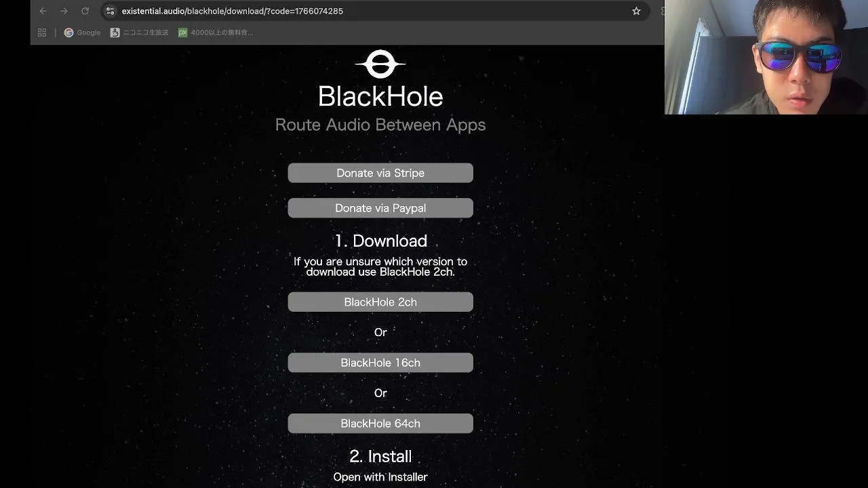Click 'Route Audio Between Apps' subtitle

click(380, 125)
